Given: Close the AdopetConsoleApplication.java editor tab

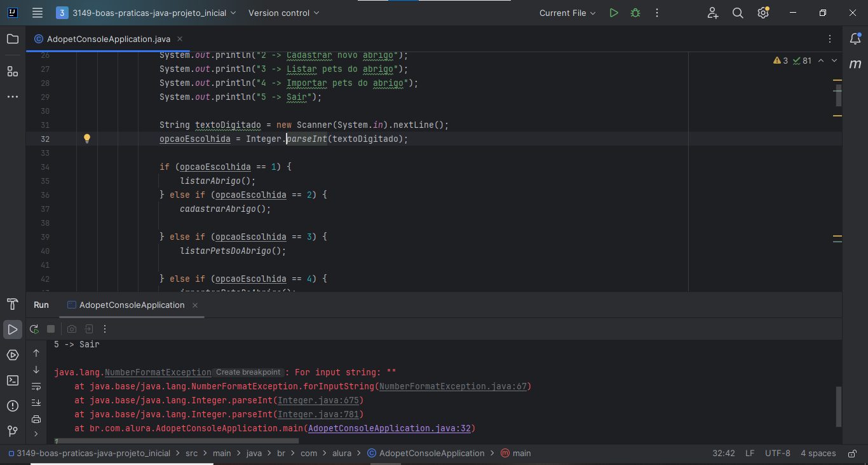Looking at the screenshot, I should [x=179, y=39].
